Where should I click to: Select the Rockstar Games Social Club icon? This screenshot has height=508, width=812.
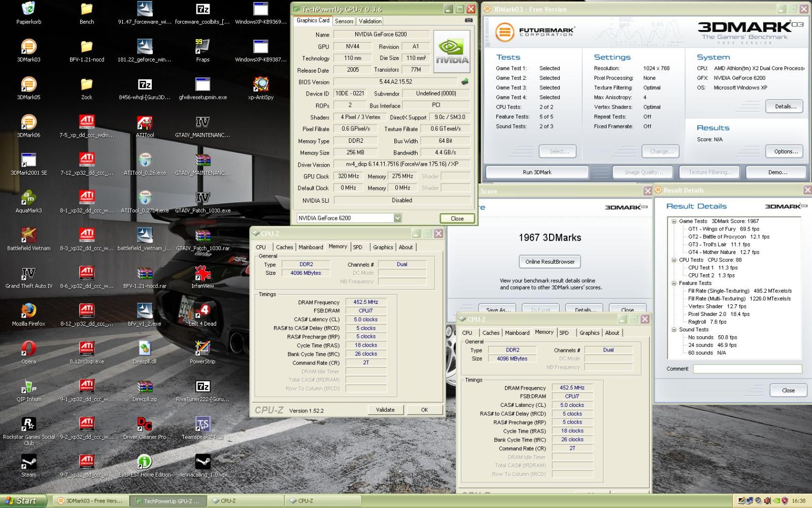point(28,431)
